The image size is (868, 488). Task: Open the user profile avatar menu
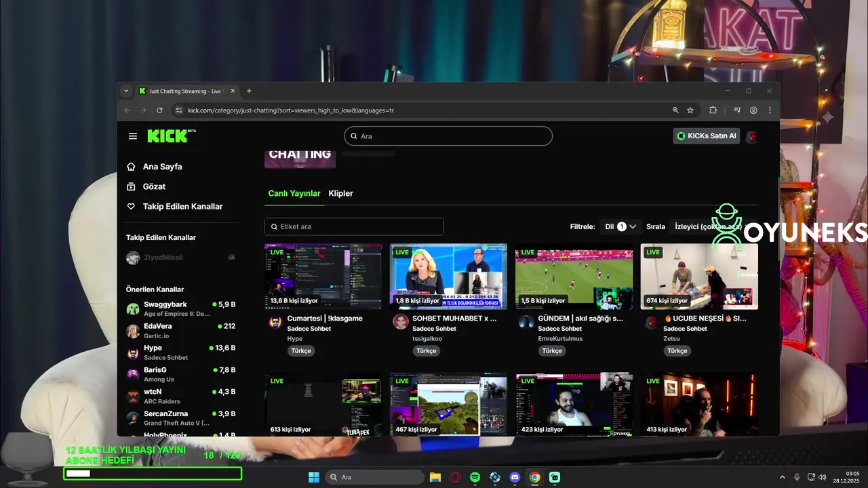[751, 136]
